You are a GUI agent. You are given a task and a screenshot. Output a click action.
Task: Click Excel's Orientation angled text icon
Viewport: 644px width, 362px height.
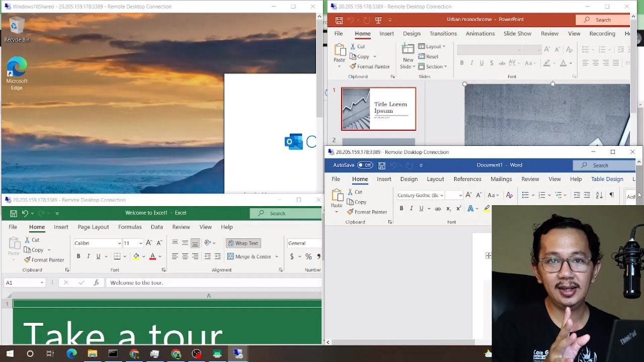click(208, 243)
